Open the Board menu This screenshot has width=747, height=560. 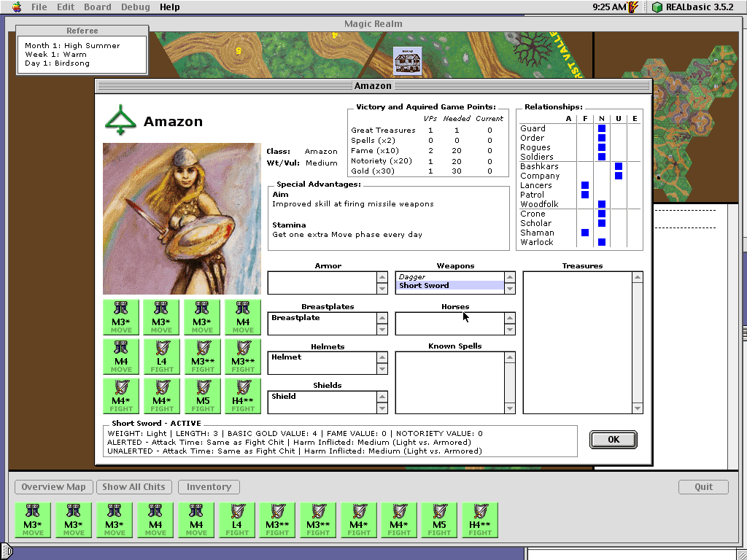click(x=97, y=7)
